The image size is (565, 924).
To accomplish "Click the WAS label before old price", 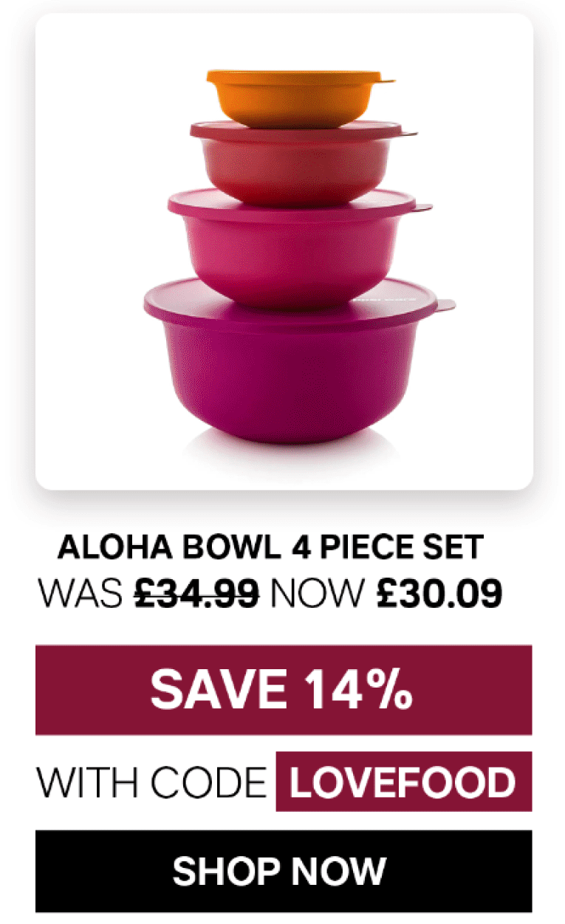I will click(x=81, y=592).
